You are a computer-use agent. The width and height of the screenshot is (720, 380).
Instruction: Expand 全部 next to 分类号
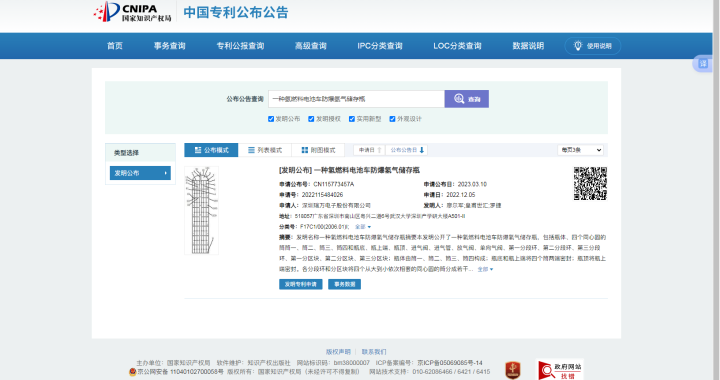pyautogui.click(x=363, y=227)
